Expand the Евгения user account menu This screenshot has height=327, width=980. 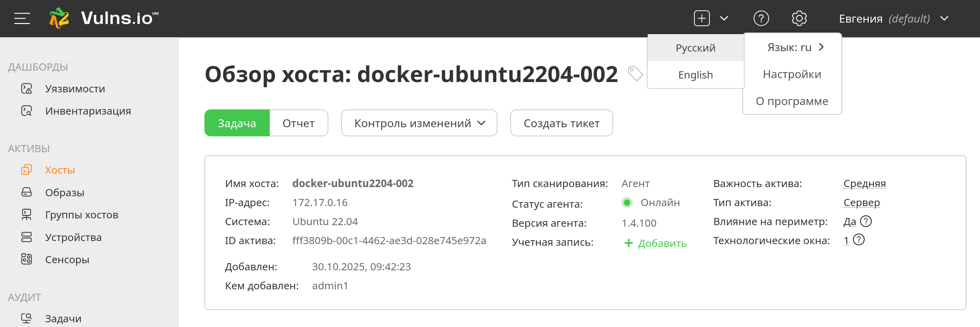pyautogui.click(x=894, y=19)
